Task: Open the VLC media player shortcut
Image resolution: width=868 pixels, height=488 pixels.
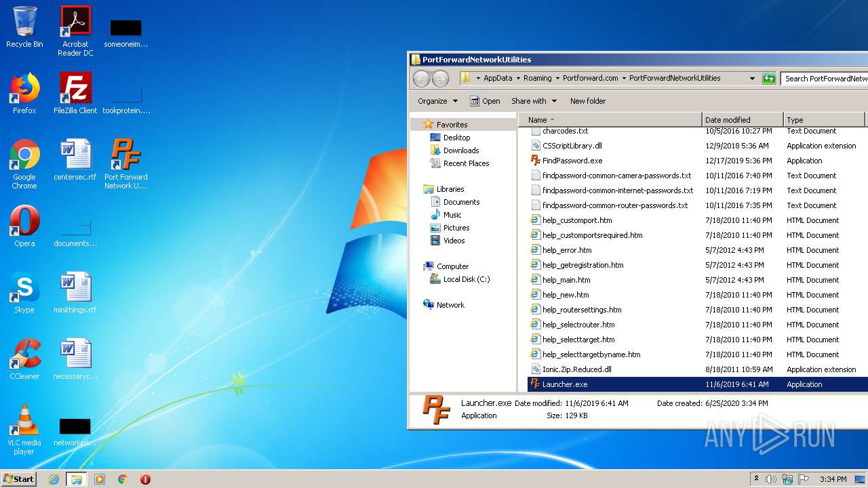Action: [24, 430]
